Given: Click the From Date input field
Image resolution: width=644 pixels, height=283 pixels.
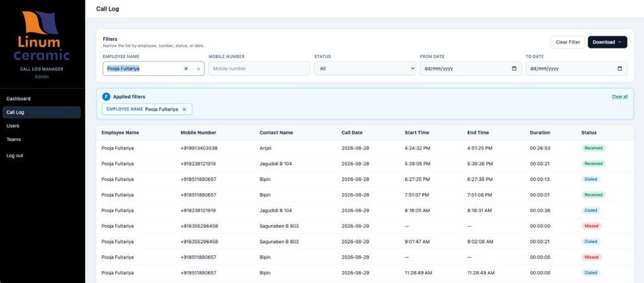Looking at the screenshot, I should (470, 69).
